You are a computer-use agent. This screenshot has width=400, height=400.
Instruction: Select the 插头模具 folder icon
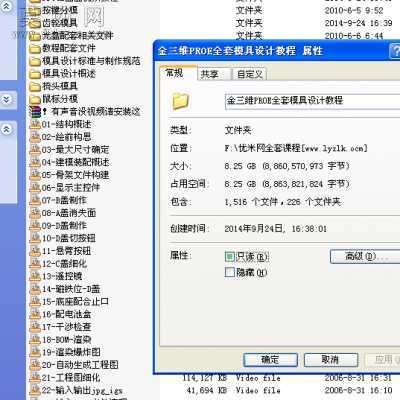[x=35, y=87]
